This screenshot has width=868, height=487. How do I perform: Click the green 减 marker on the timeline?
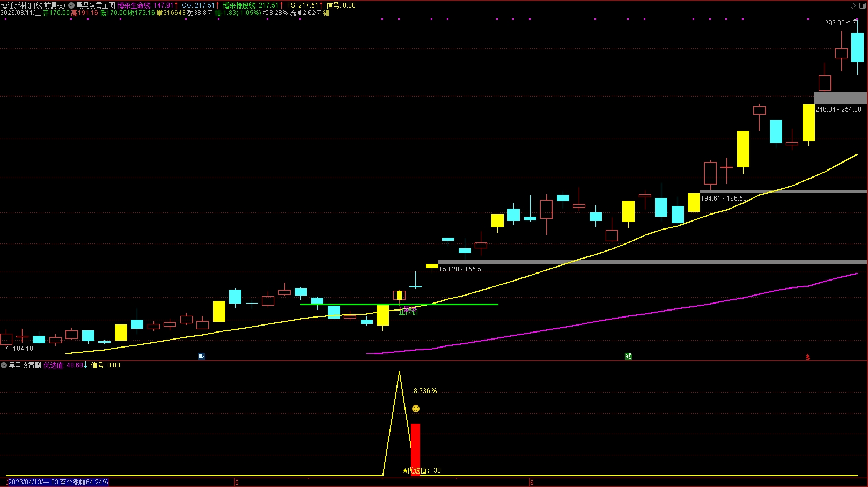(628, 357)
